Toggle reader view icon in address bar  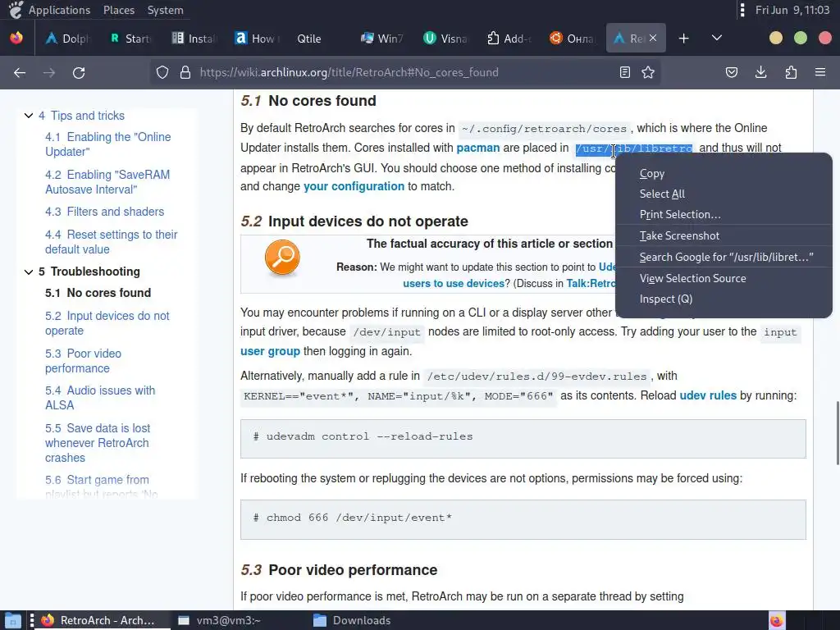[624, 72]
